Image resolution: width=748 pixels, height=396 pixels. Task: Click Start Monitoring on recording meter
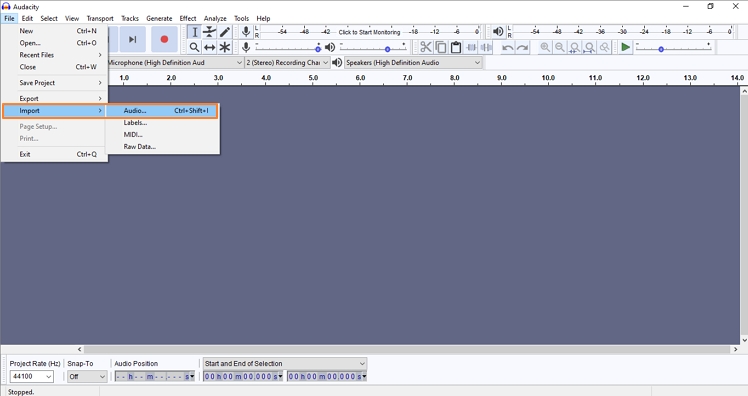369,32
